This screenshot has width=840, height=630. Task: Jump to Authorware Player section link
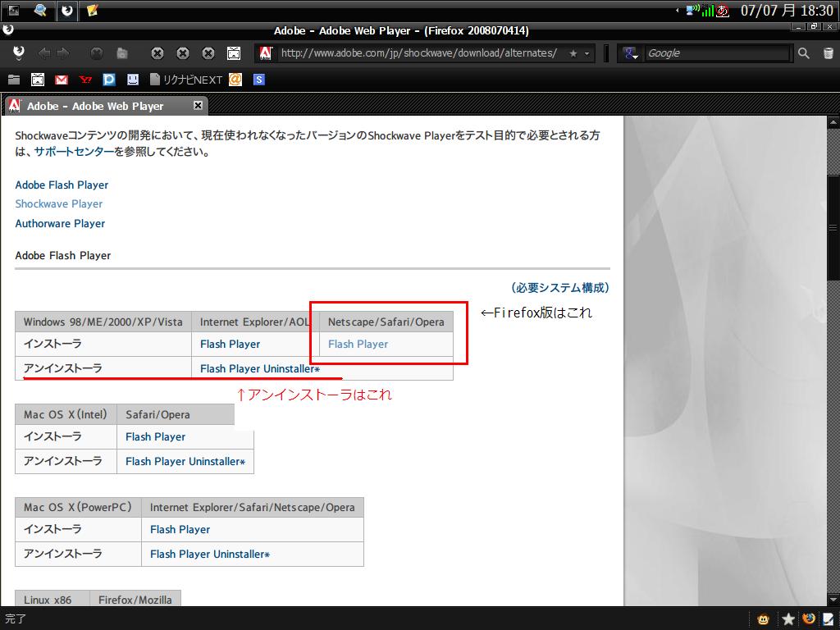[x=60, y=223]
